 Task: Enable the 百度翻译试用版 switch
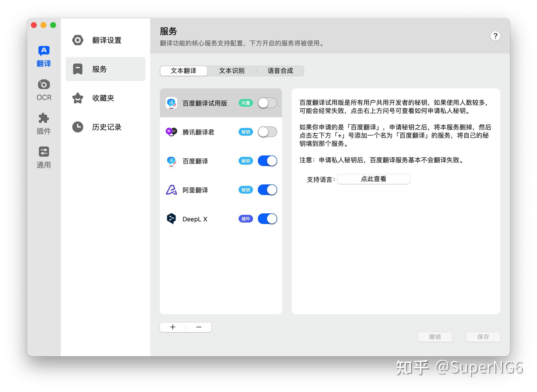(268, 103)
